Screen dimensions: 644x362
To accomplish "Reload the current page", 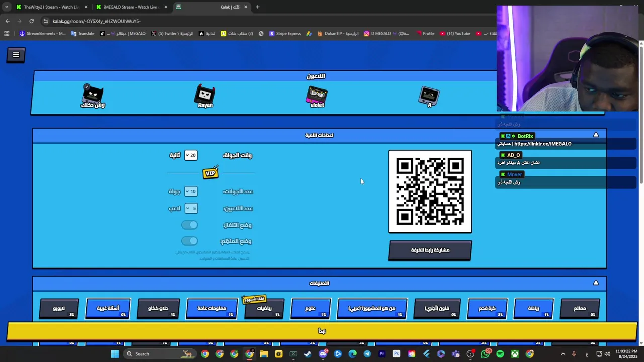I will click(x=31, y=21).
